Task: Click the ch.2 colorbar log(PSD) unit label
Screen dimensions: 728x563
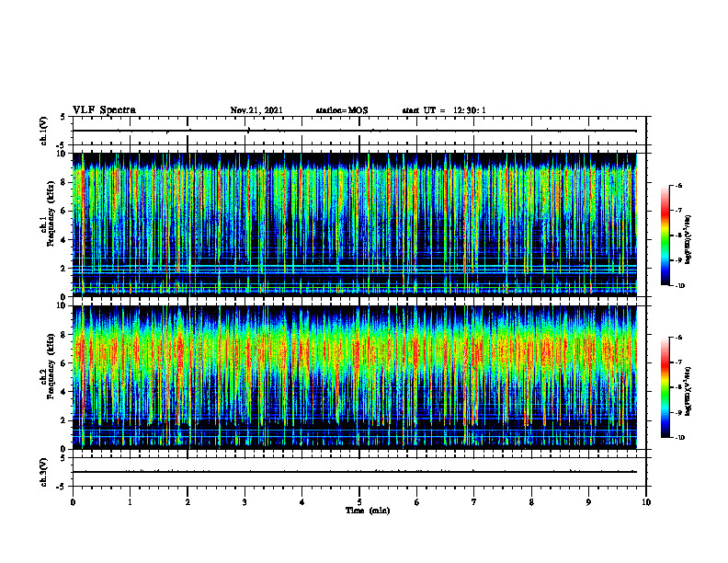Action: coord(688,391)
